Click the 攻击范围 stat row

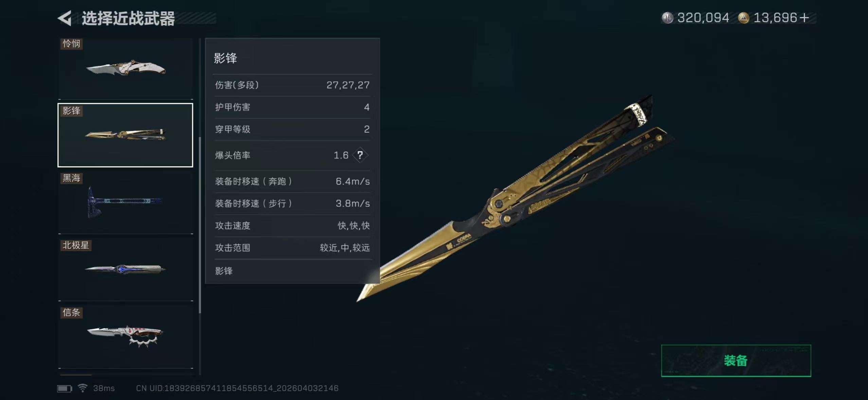[x=292, y=248]
